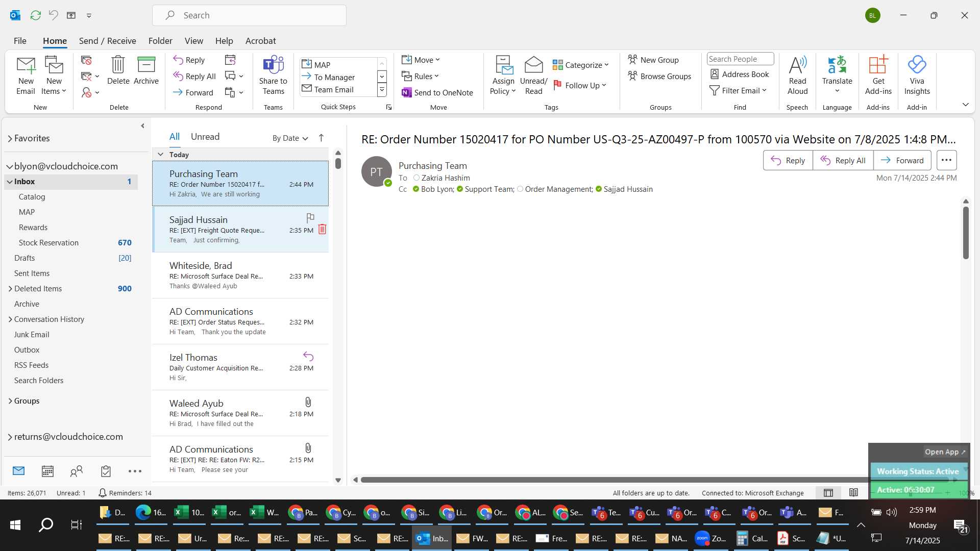Click the Undo icon in title bar
This screenshot has height=551, width=980.
[53, 15]
